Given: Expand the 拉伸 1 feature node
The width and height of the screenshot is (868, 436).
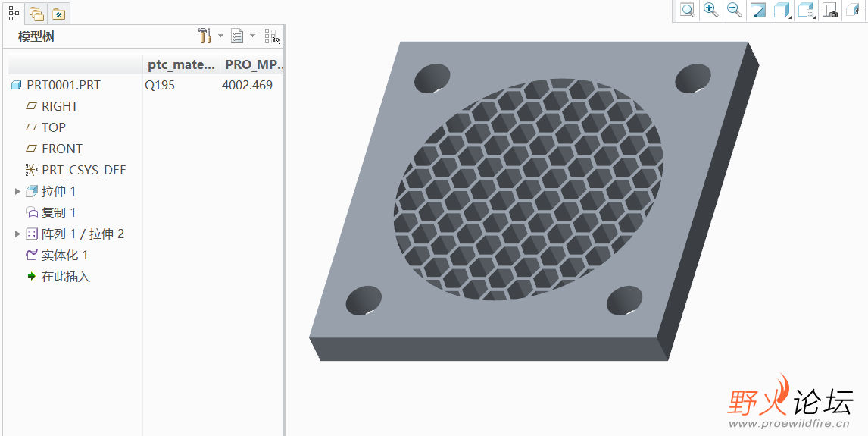Looking at the screenshot, I should click(x=17, y=192).
